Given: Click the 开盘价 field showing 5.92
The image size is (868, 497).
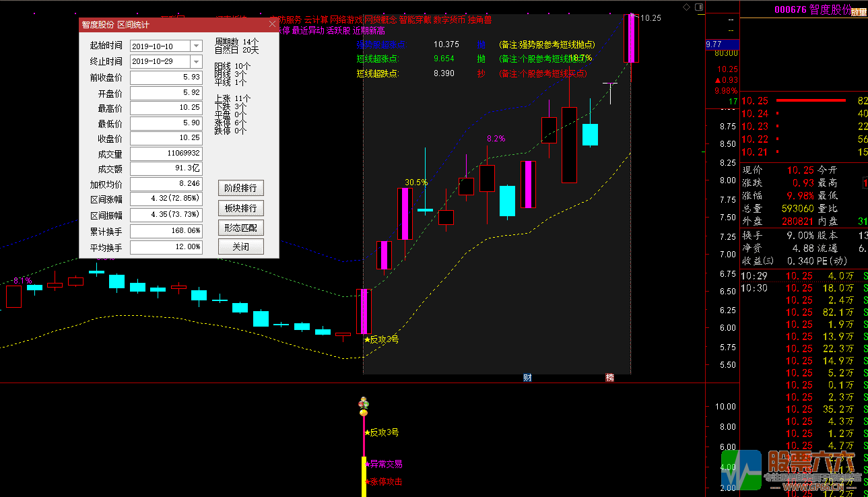Looking at the screenshot, I should click(166, 93).
